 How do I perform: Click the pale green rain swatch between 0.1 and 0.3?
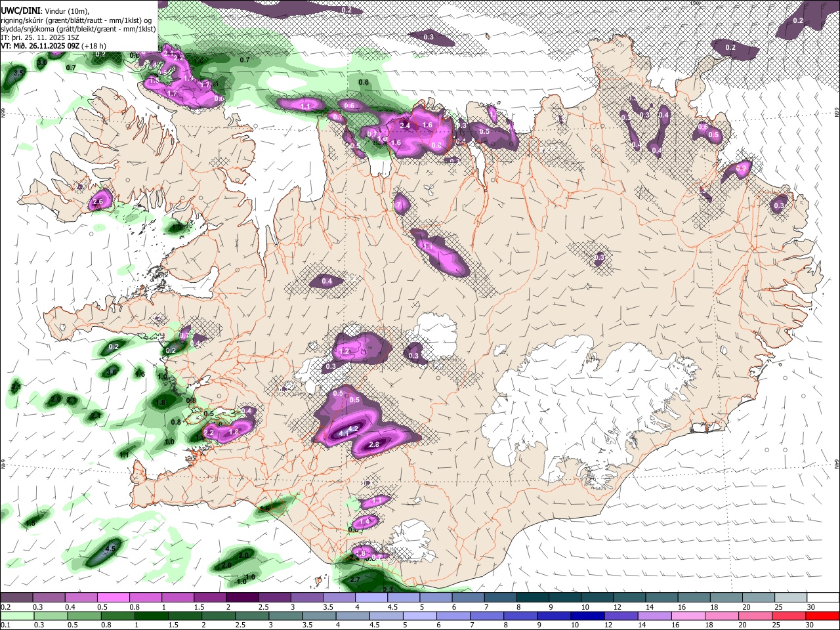[x=16, y=616]
